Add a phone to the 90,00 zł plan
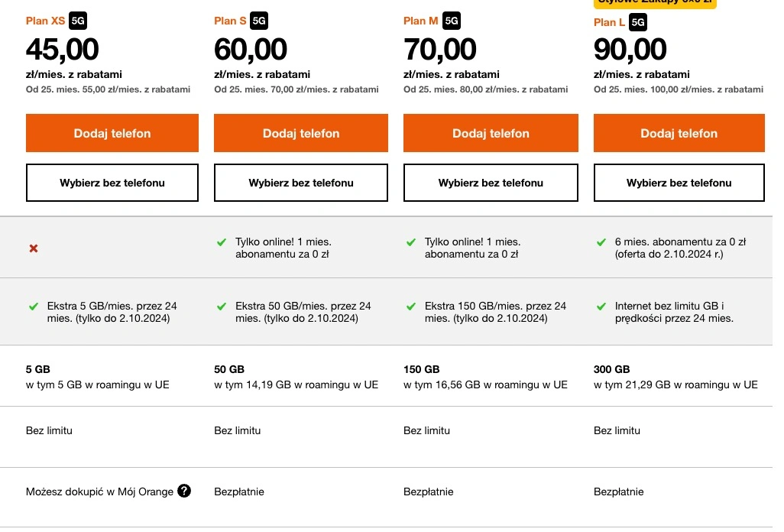The image size is (784, 532). [679, 133]
